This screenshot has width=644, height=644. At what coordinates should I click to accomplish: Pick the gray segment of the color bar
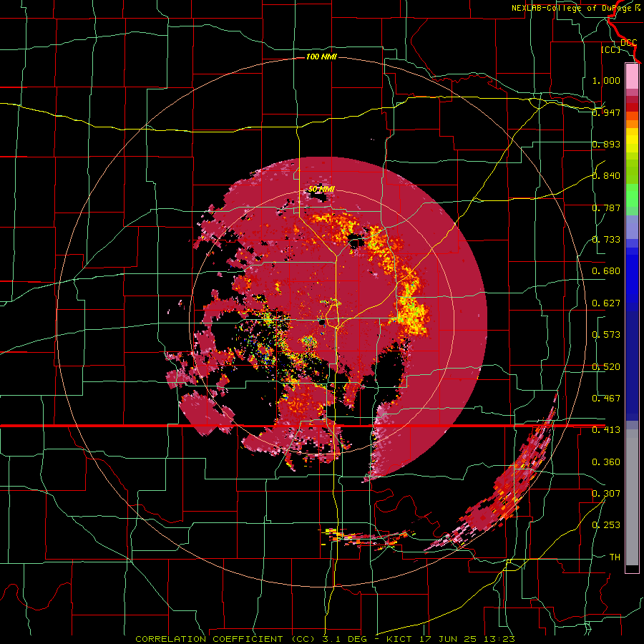[632, 497]
